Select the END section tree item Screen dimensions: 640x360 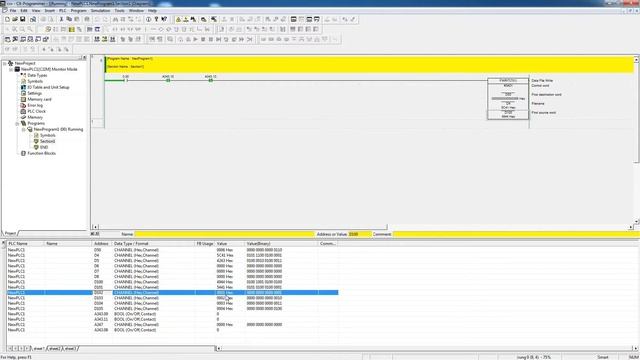(44, 147)
